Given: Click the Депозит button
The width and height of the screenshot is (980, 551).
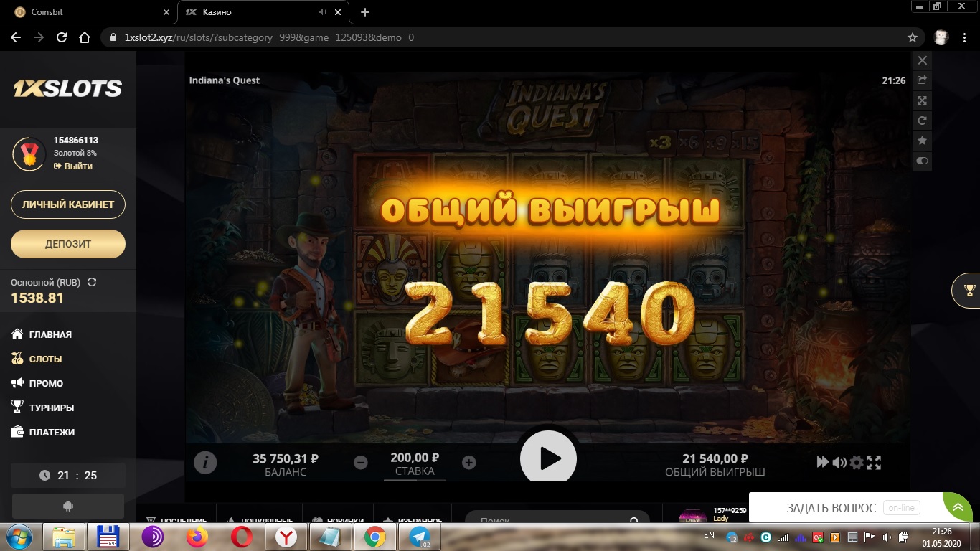Looking at the screenshot, I should [68, 244].
